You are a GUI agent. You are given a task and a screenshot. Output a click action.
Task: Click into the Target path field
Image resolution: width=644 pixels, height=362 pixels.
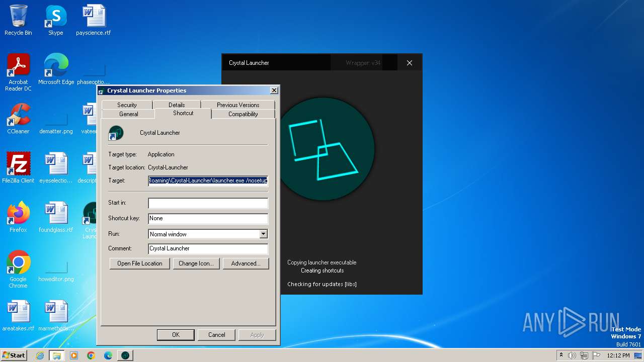point(208,180)
